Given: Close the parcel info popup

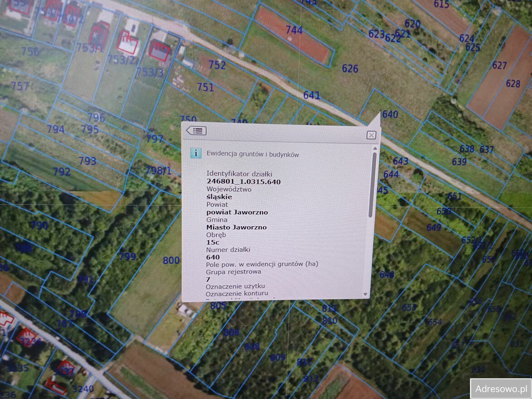Looking at the screenshot, I should [x=371, y=135].
